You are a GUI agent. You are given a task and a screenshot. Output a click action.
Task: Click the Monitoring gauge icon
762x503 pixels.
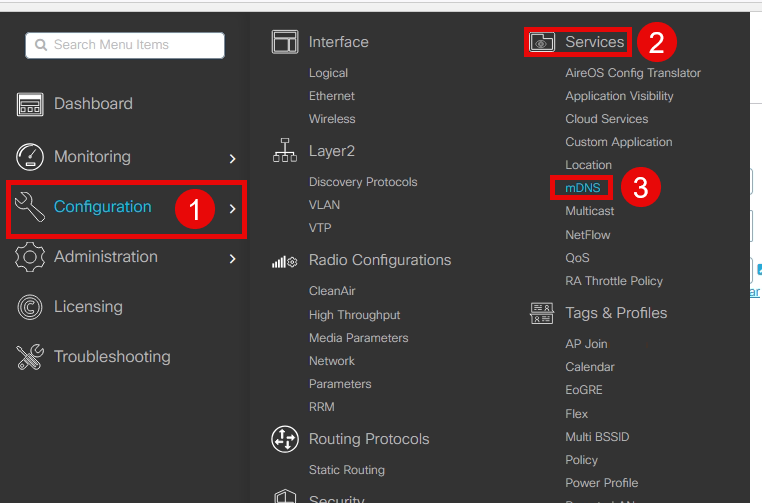pyautogui.click(x=30, y=157)
